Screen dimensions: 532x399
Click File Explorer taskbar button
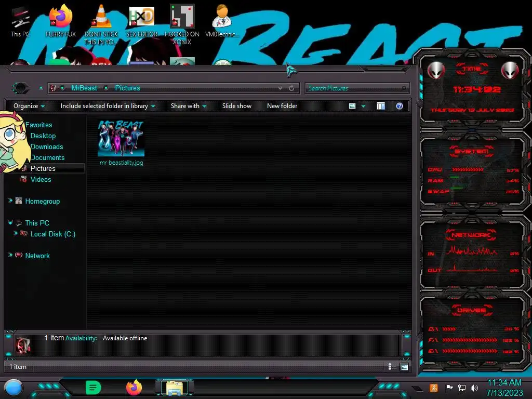175,388
